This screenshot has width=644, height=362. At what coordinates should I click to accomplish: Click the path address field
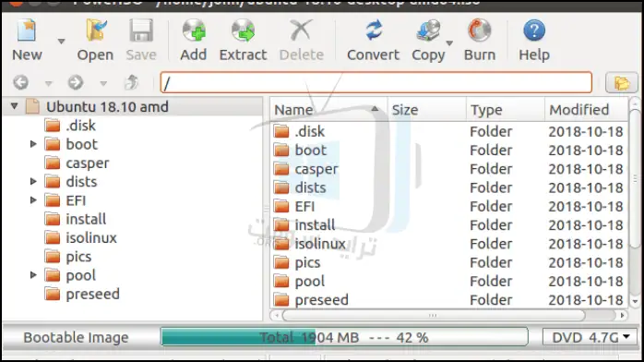click(x=376, y=82)
